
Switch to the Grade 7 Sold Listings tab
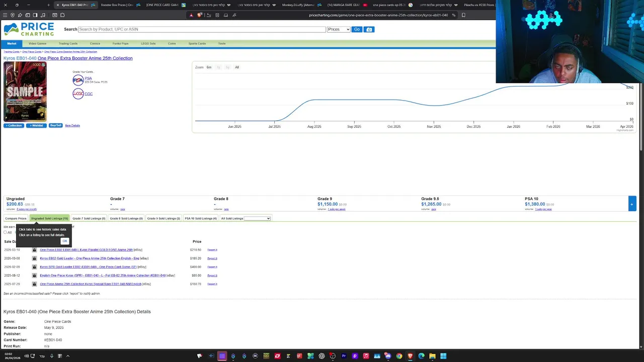(x=89, y=218)
